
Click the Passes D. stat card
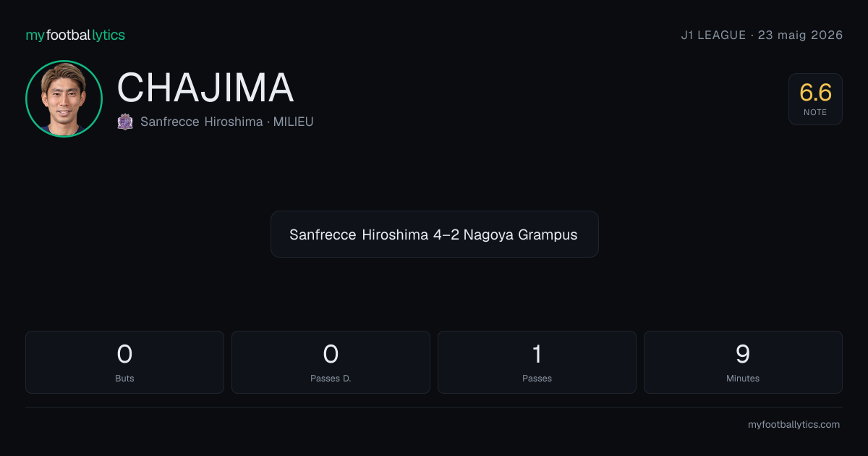[331, 362]
